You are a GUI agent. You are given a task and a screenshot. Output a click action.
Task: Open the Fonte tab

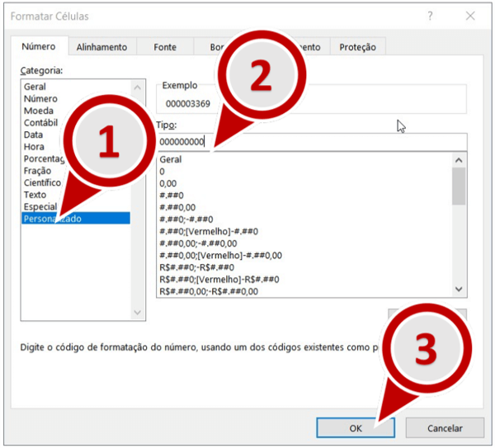(165, 47)
